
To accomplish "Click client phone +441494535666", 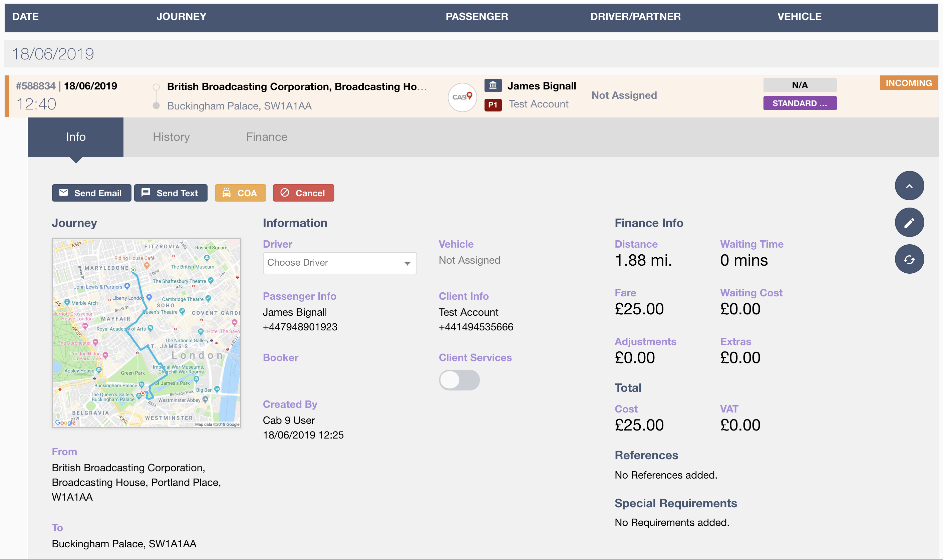I will [x=476, y=327].
